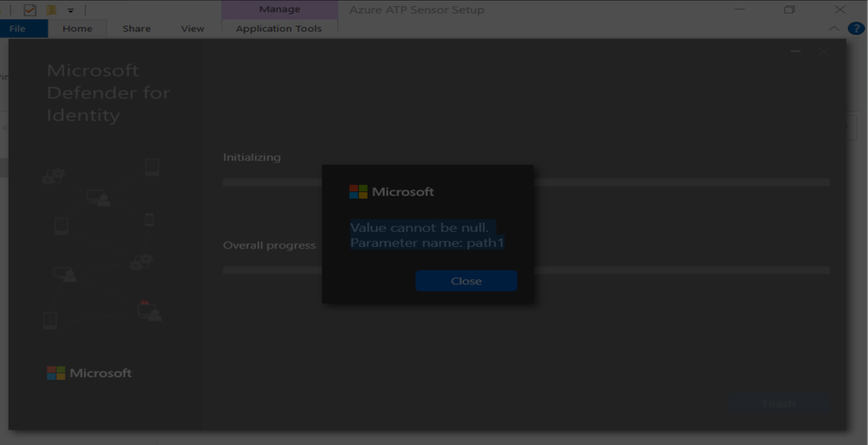Click the 'Initializing' status label

click(x=252, y=157)
